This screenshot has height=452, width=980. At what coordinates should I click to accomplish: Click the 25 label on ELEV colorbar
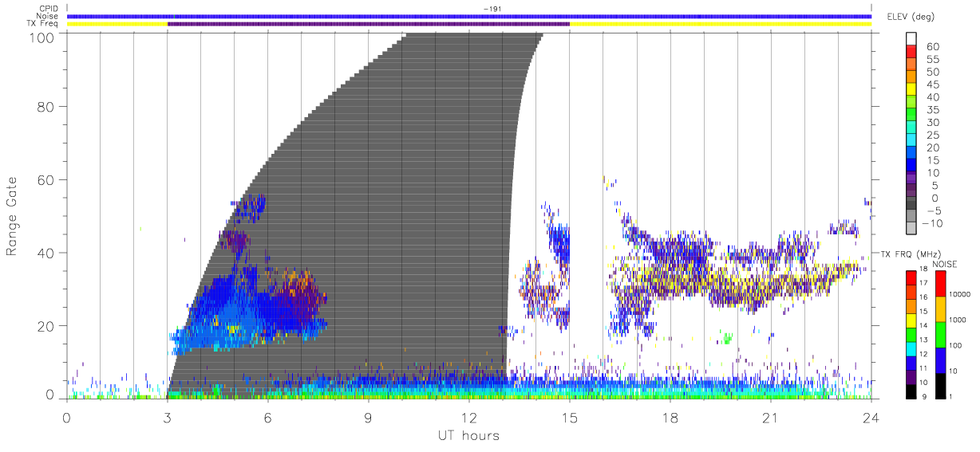pos(932,136)
